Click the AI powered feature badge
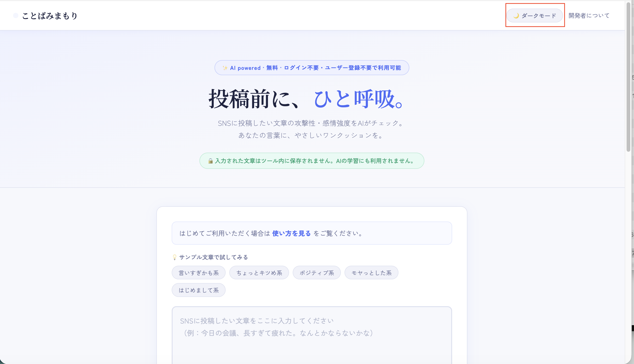 tap(312, 68)
